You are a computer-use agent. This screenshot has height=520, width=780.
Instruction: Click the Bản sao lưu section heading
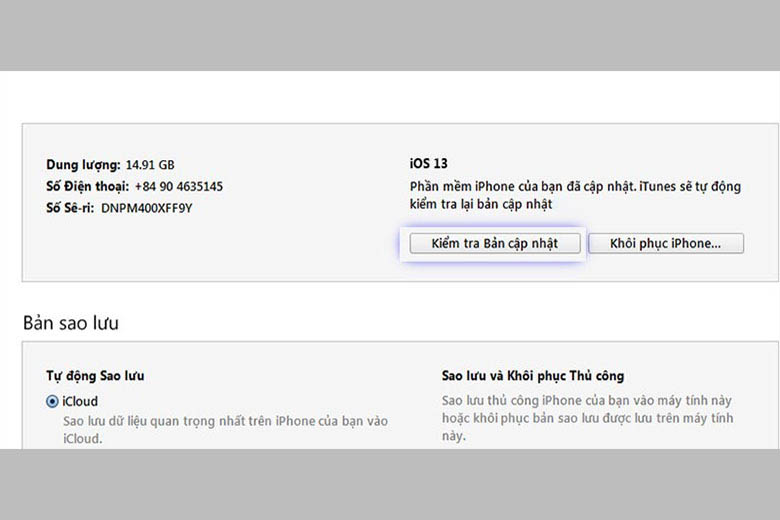coord(71,323)
